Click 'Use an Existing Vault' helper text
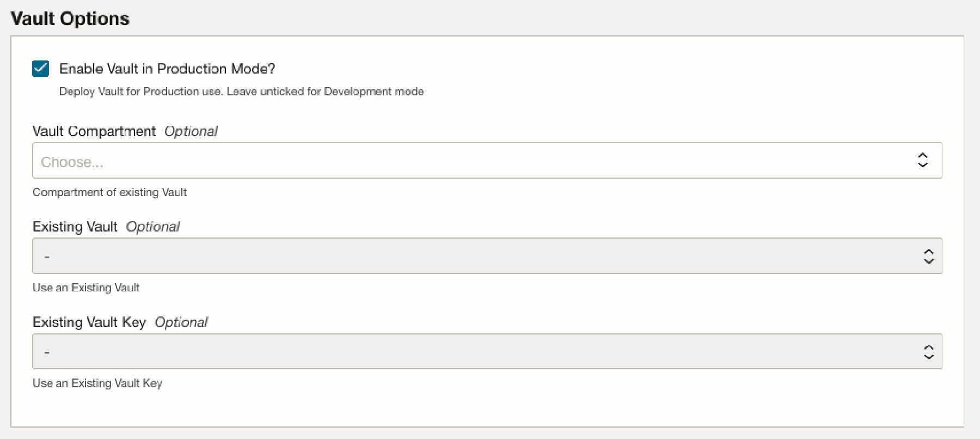The image size is (980, 439). pyautogui.click(x=86, y=288)
